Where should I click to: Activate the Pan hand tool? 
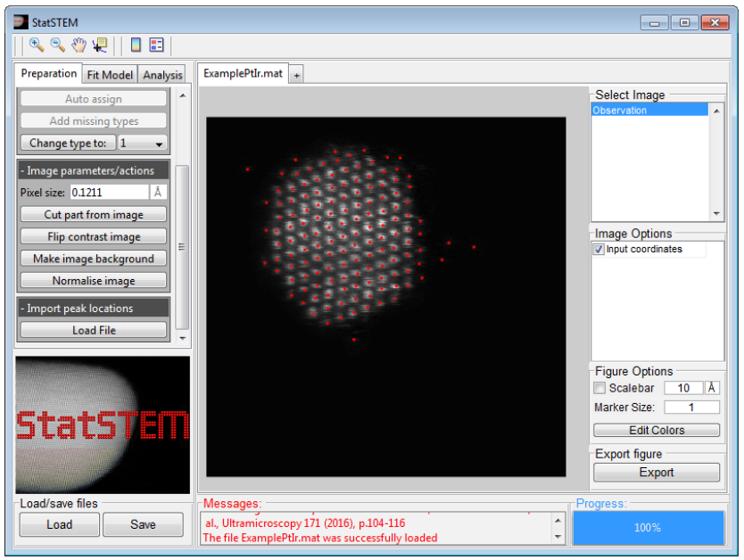(79, 45)
